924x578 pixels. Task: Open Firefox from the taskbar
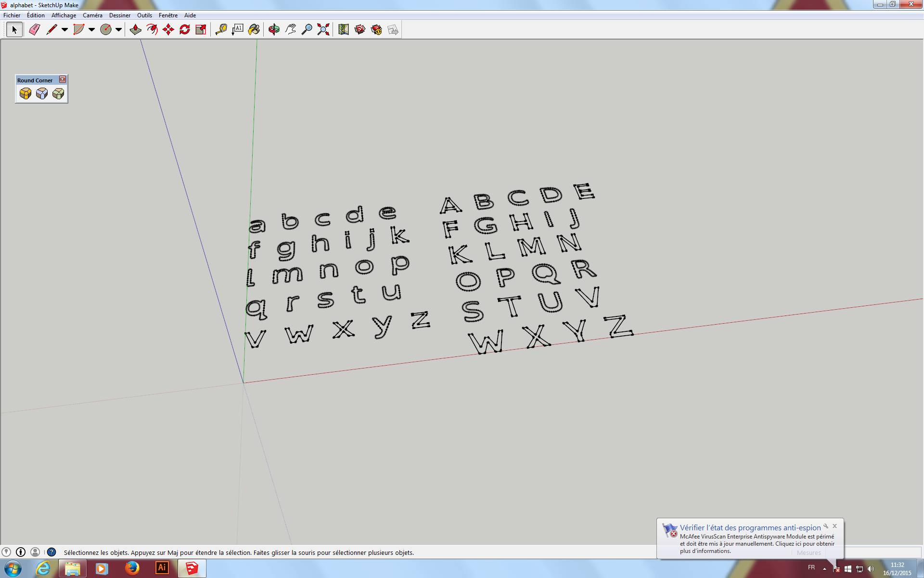[x=132, y=568]
